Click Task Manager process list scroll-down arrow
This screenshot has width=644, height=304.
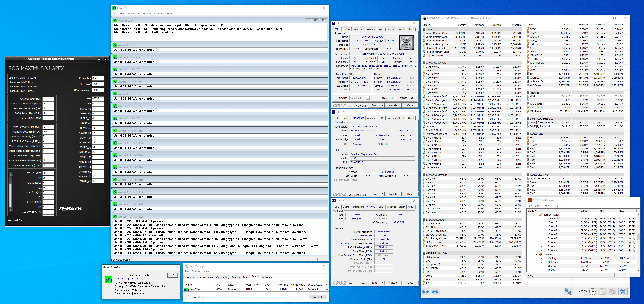pos(327,290)
